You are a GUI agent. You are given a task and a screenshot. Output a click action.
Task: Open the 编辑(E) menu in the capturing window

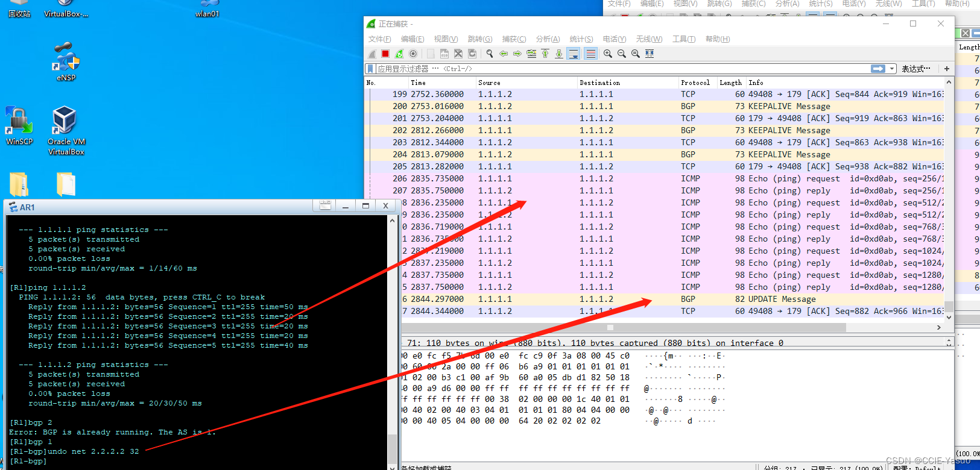tap(413, 39)
